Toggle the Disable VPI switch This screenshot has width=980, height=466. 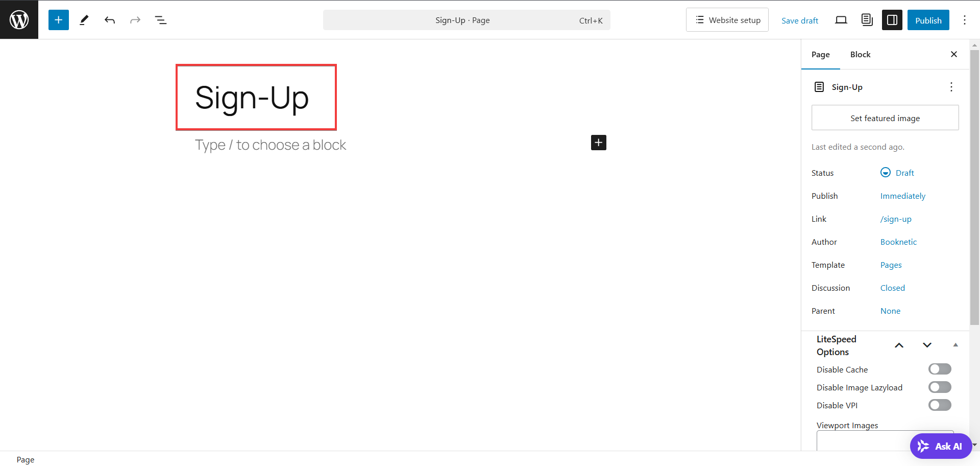940,405
